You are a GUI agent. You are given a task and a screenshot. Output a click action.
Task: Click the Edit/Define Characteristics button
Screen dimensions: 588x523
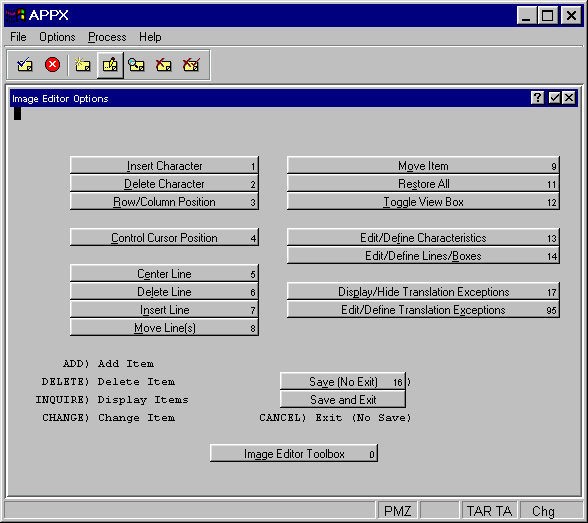pos(423,237)
